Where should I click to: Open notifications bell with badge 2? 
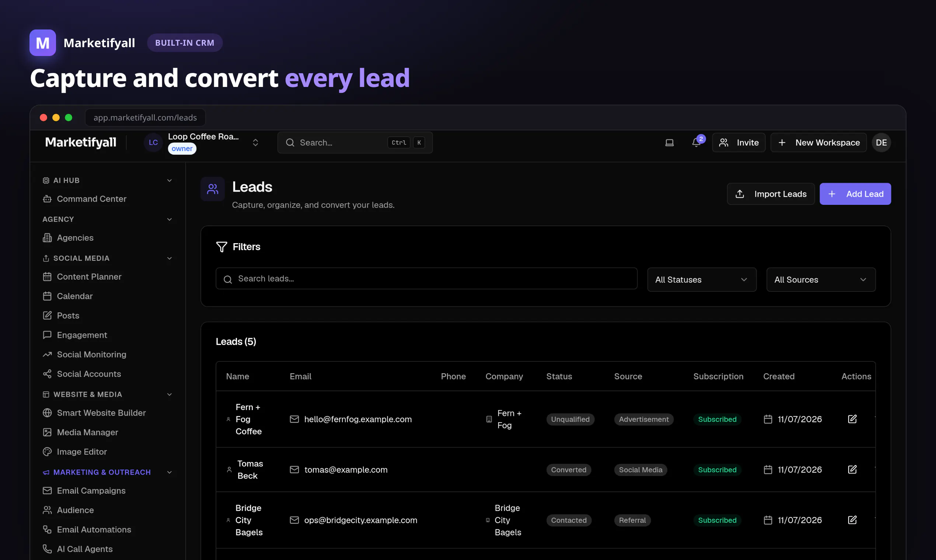click(x=696, y=143)
